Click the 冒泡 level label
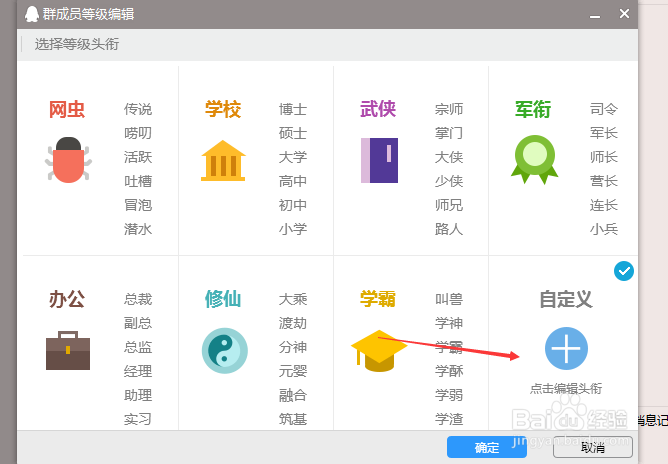Image resolution: width=668 pixels, height=464 pixels. [x=138, y=205]
